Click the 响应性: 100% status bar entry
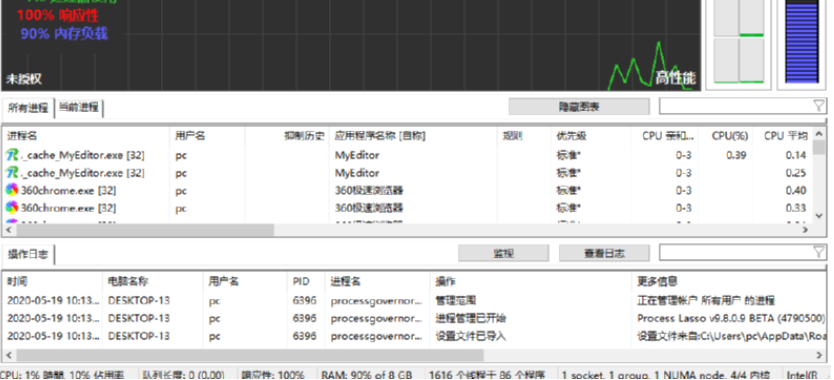834x380 pixels. (273, 375)
